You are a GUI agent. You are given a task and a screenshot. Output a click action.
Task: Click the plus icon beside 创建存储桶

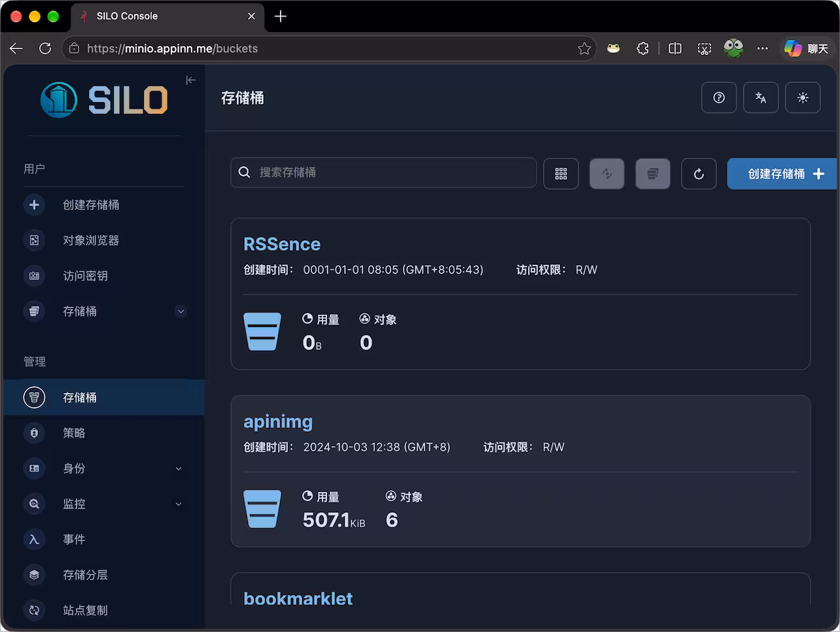coord(34,205)
